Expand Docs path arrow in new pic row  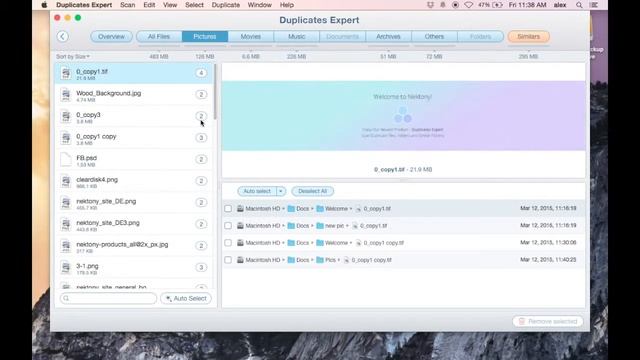(x=313, y=226)
